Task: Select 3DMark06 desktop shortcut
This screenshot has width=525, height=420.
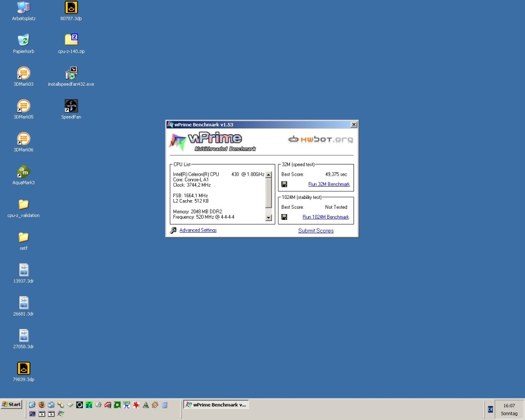Action: [x=23, y=142]
